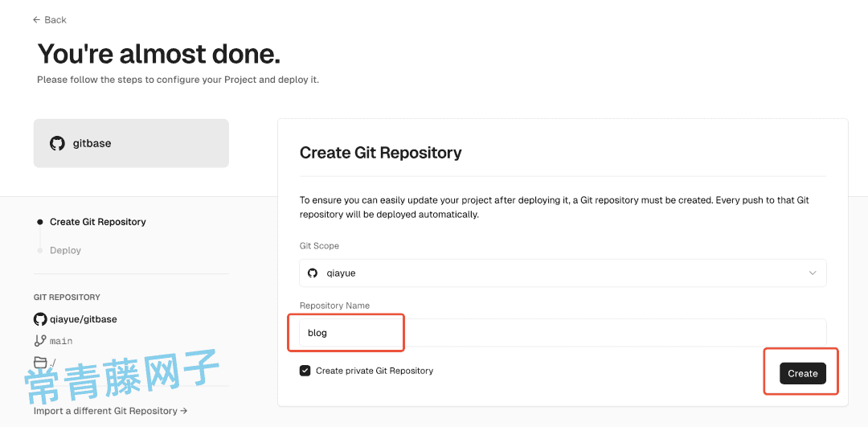Viewport: 868px width, 427px height.
Task: Expand Git Scope using the chevron arrow
Action: pyautogui.click(x=813, y=273)
